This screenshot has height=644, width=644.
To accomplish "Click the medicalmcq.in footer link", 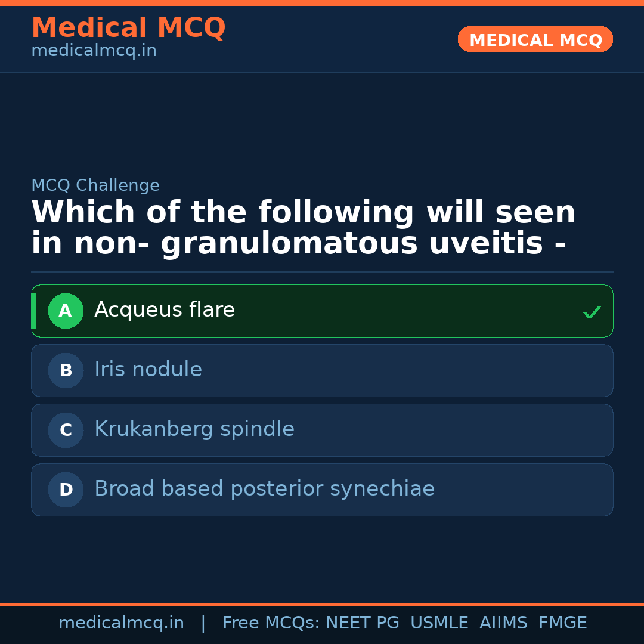I will 121,622.
